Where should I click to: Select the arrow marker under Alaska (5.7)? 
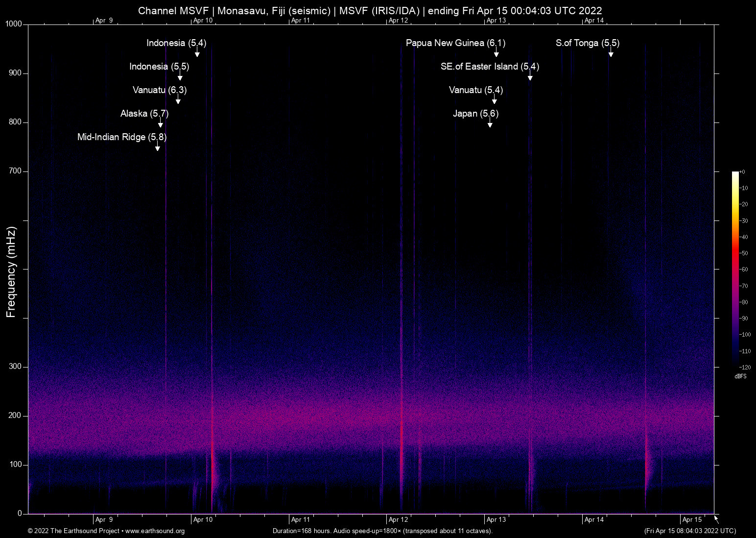click(x=161, y=123)
